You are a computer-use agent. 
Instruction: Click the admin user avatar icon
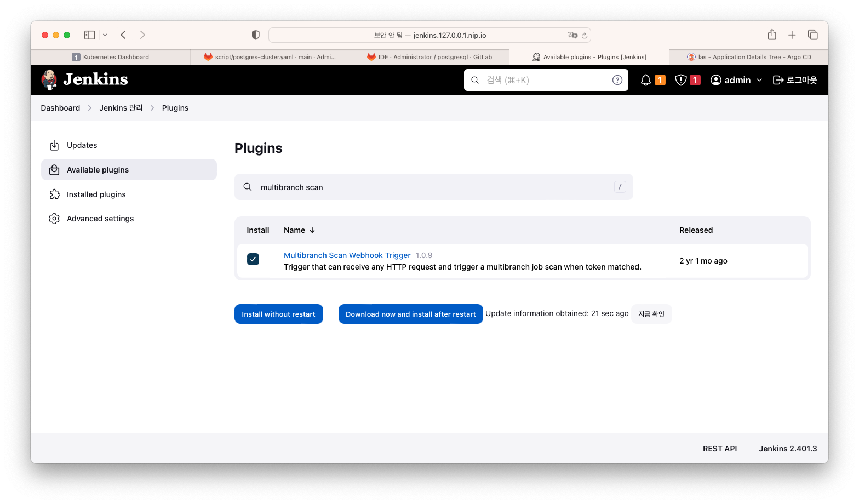715,80
